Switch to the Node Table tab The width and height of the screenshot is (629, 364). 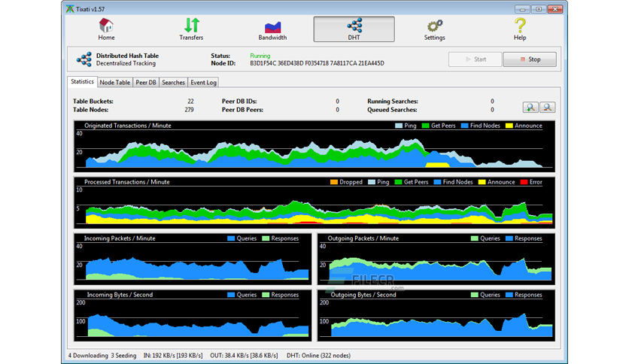pos(114,82)
